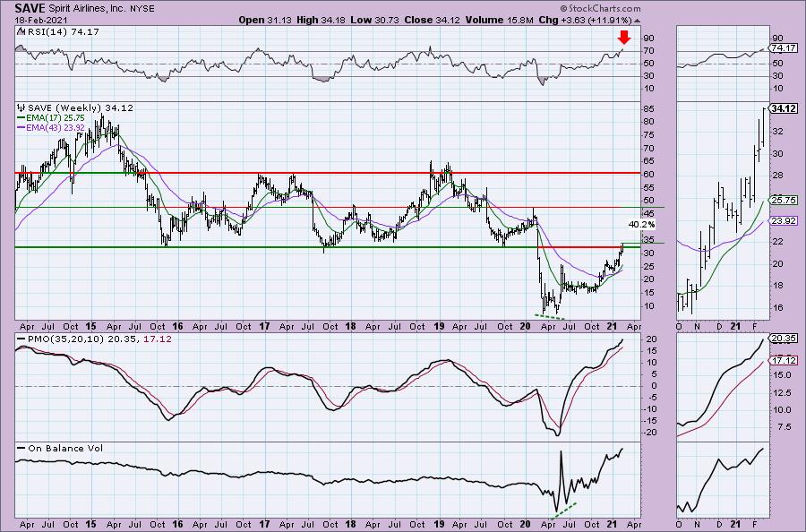Click the RSI(14) 74.17 indicator label

click(x=63, y=32)
